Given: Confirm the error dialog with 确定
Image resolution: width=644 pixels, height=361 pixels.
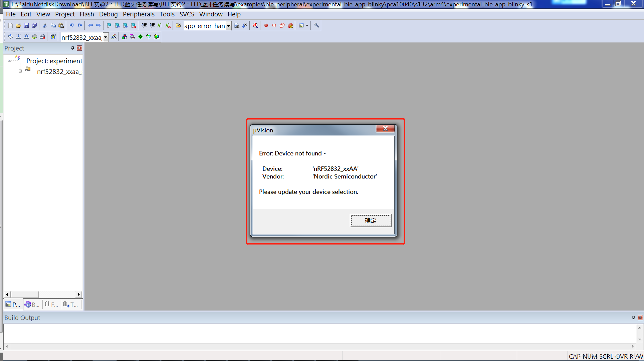Looking at the screenshot, I should pyautogui.click(x=370, y=221).
